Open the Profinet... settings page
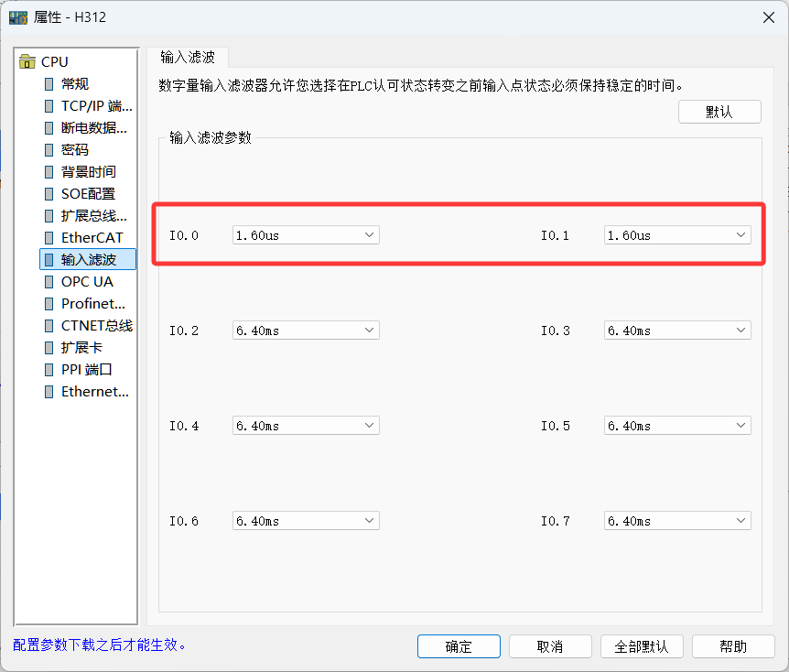789x672 pixels. [x=93, y=304]
